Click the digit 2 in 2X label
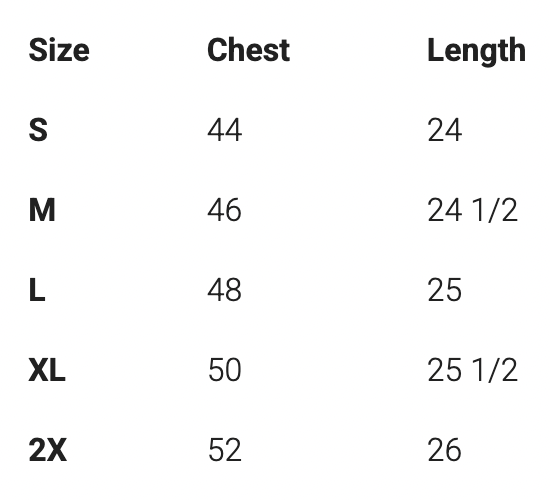This screenshot has height=500, width=550. pos(37,450)
